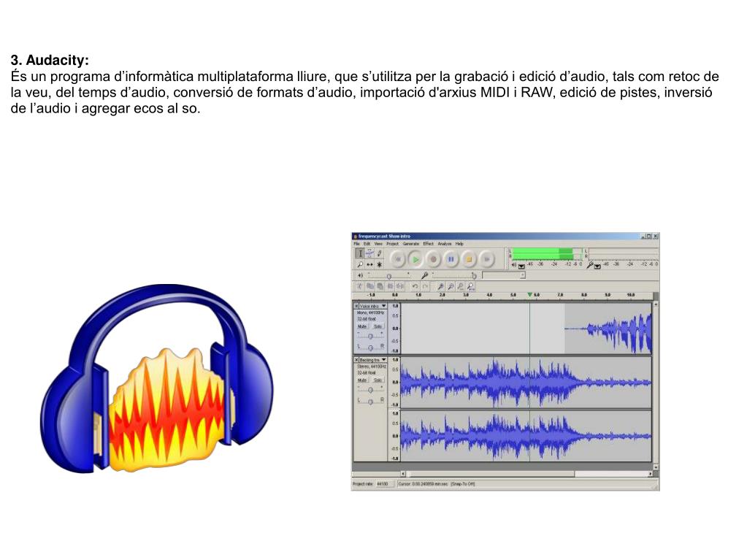Viewport: 747px width, 560px height.
Task: Click the green playhead marker on timeline ruler
Action: pos(529,295)
